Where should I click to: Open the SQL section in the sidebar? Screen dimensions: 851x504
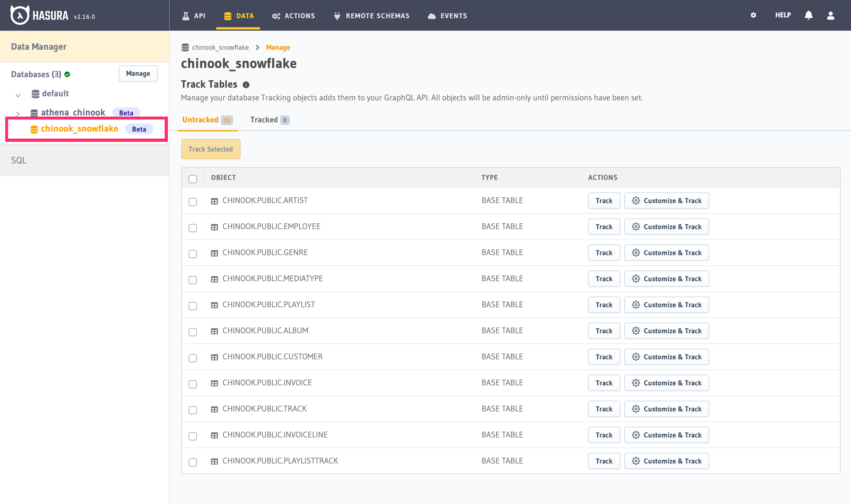19,160
